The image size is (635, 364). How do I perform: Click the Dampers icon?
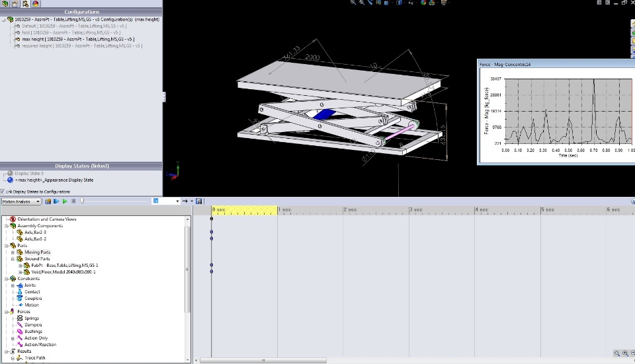click(x=20, y=325)
